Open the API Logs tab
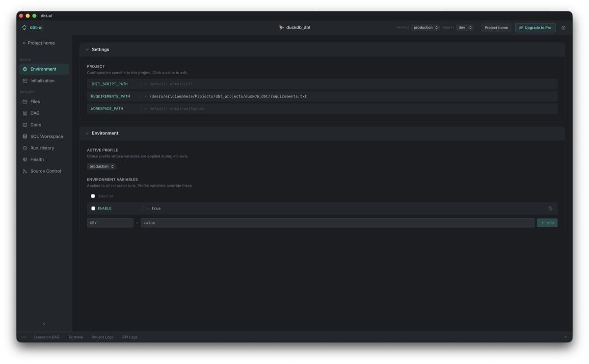This screenshot has width=589, height=364. pyautogui.click(x=130, y=337)
